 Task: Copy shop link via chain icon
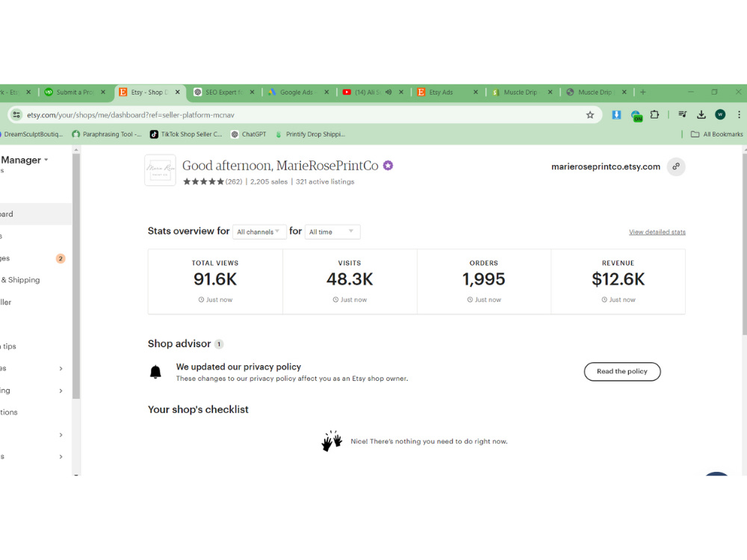pyautogui.click(x=675, y=167)
